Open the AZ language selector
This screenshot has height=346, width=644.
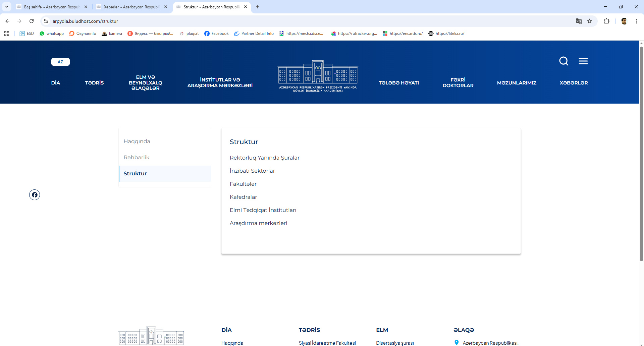pos(60,62)
